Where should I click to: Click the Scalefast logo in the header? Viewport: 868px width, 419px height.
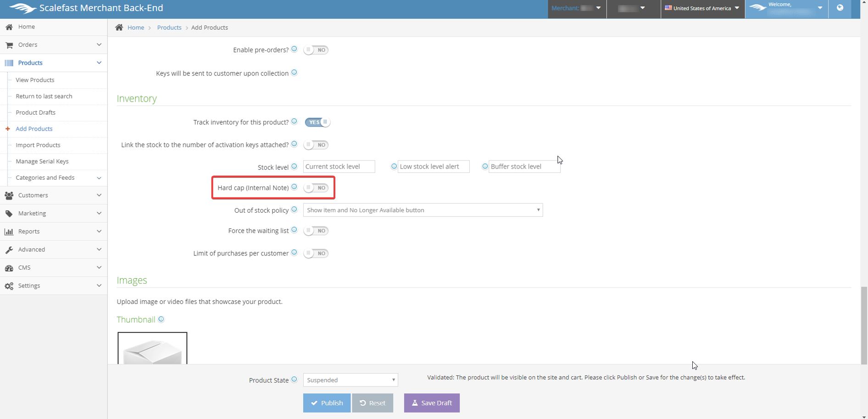click(22, 8)
